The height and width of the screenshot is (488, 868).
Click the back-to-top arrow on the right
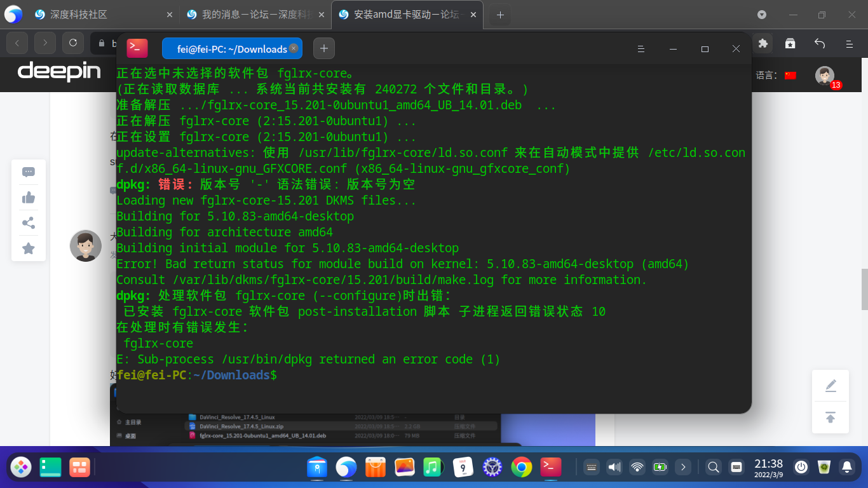(x=831, y=417)
